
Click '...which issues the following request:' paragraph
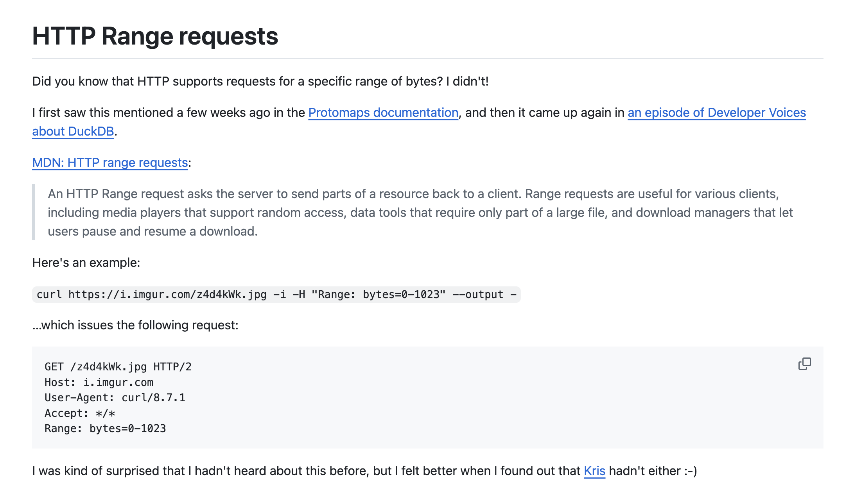[135, 325]
